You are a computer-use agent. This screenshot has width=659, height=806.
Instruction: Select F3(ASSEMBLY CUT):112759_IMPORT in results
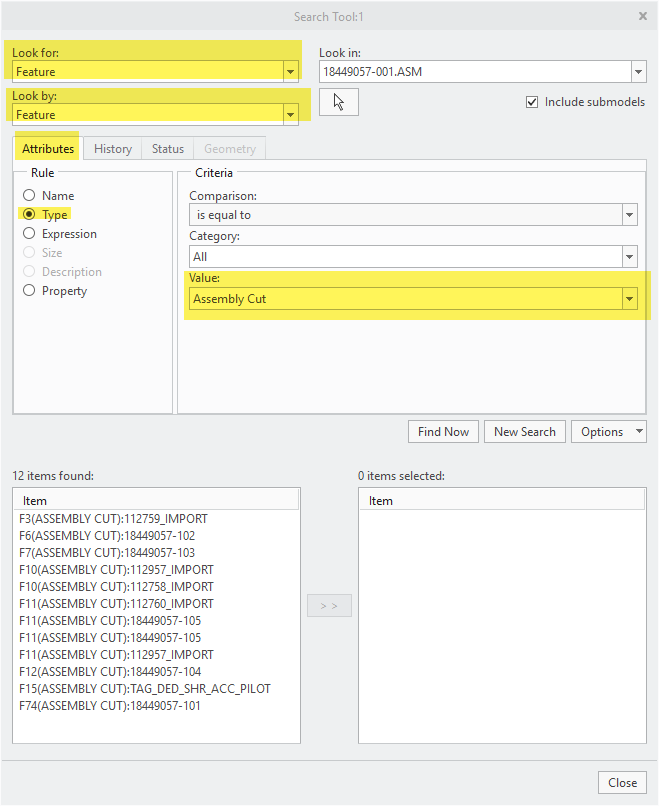pos(113,519)
